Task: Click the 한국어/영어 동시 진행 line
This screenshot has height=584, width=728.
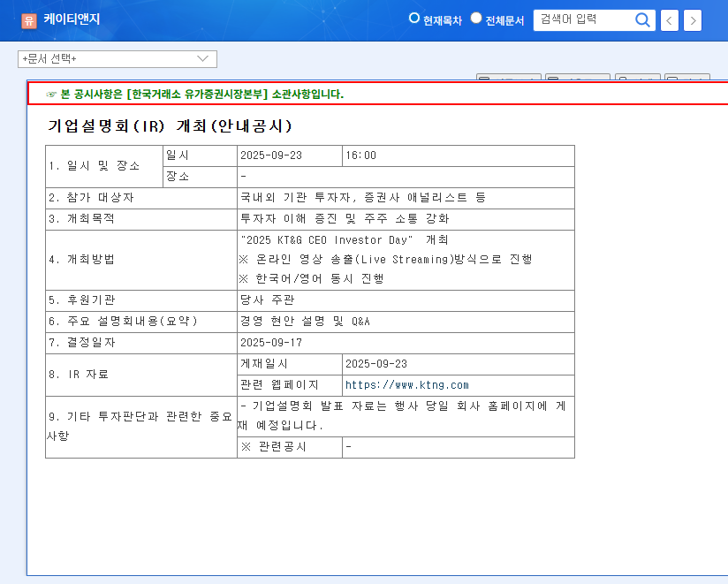Action: tap(311, 278)
